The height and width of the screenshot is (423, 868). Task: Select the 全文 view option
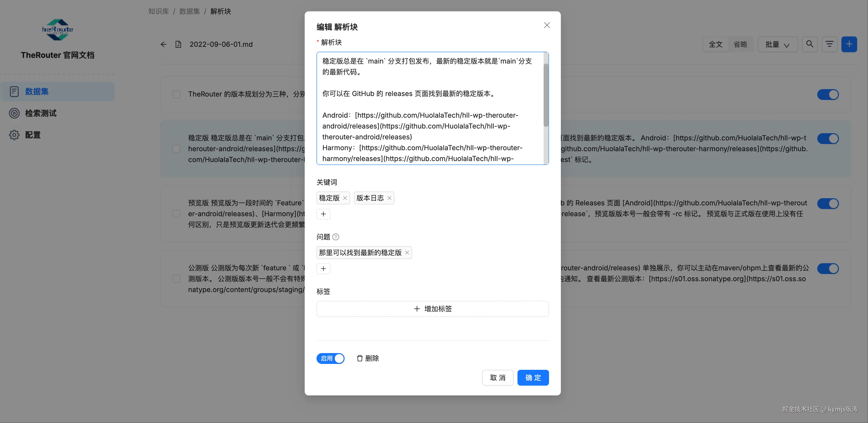coord(715,45)
